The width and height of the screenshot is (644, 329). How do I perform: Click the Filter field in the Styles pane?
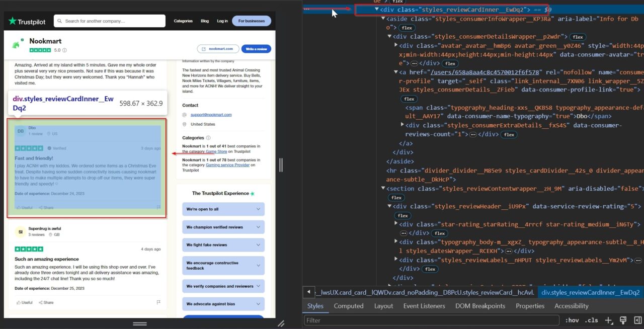[x=432, y=320]
